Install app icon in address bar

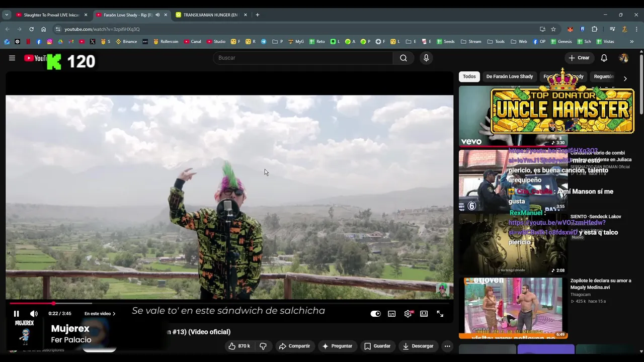tap(542, 29)
